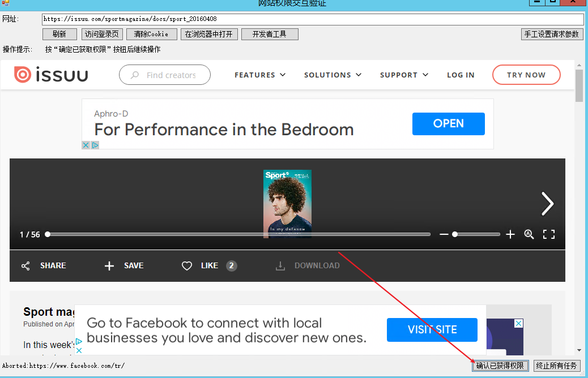Click the Try Now button
The image size is (588, 378).
tap(526, 75)
